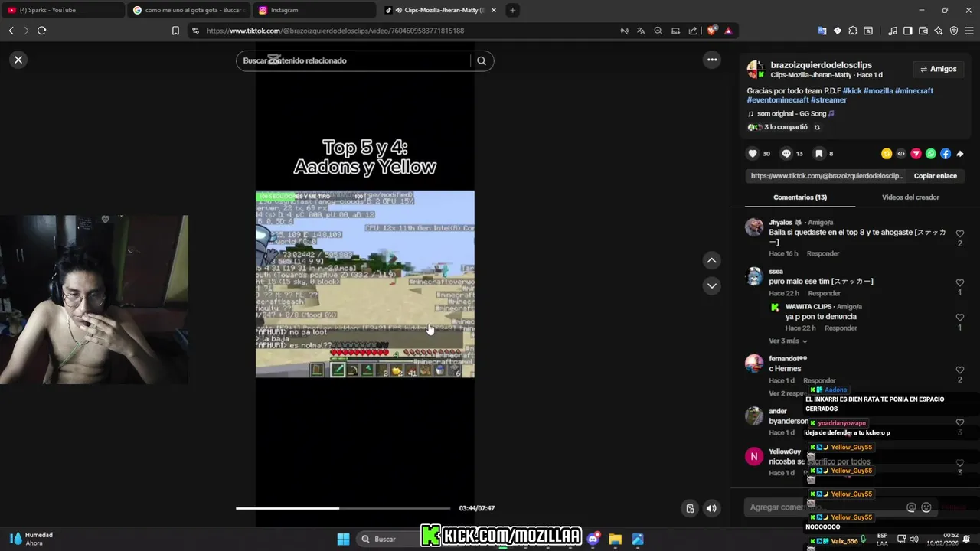Go back in browser history
This screenshot has width=980, height=551.
pyautogui.click(x=11, y=31)
